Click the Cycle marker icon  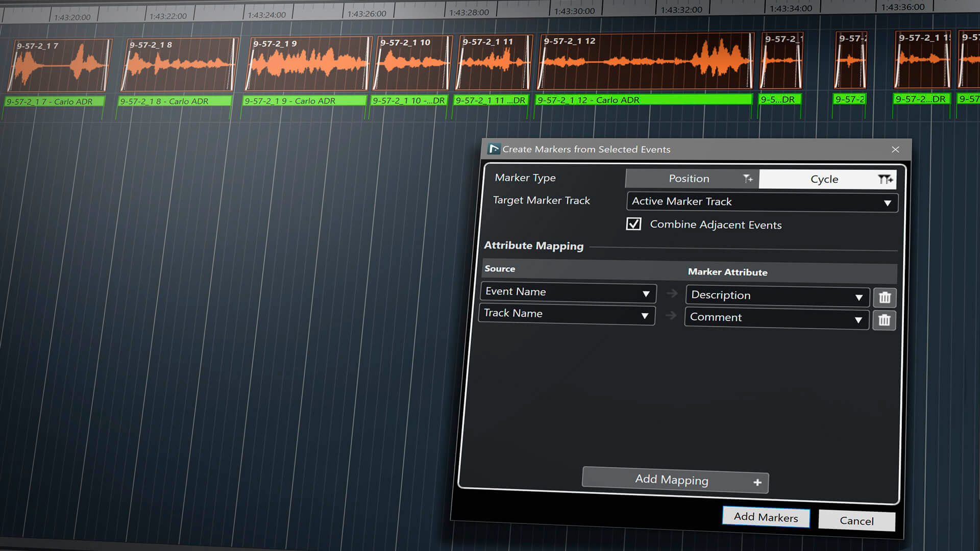point(885,180)
